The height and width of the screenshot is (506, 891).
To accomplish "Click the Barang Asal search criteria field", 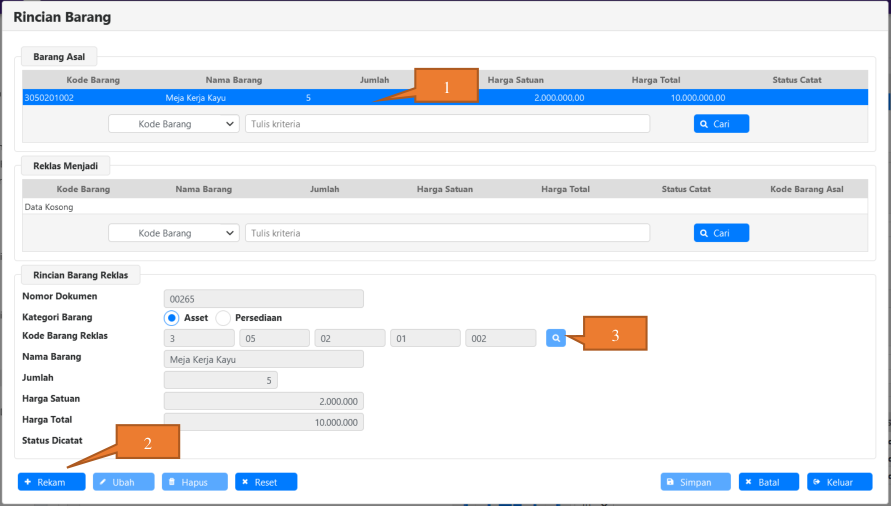I will click(447, 124).
